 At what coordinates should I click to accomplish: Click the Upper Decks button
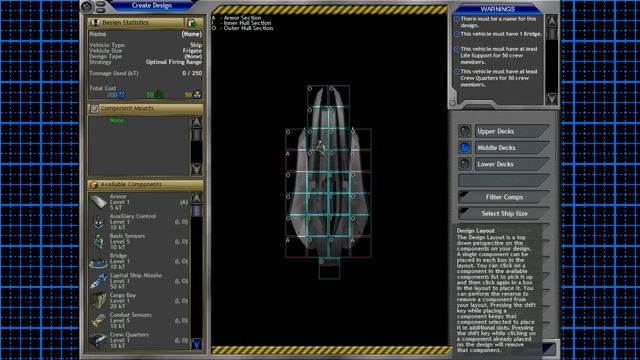(x=512, y=131)
